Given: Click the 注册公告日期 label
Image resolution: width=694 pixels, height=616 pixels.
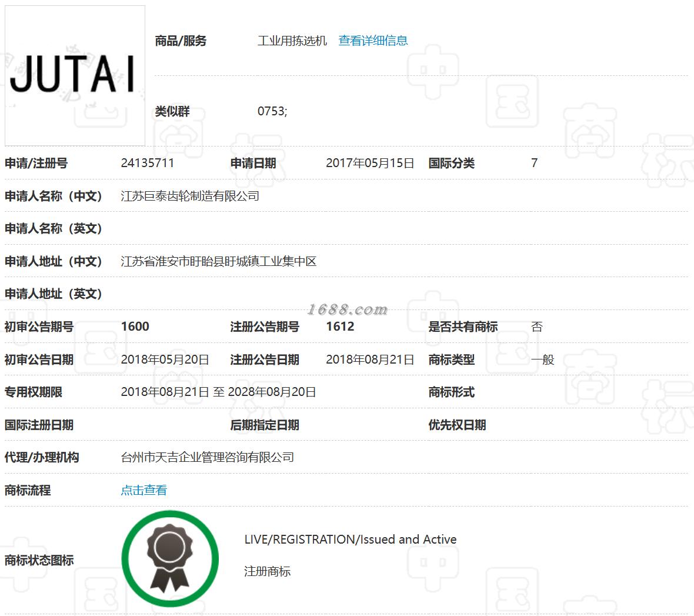Looking at the screenshot, I should (x=265, y=359).
